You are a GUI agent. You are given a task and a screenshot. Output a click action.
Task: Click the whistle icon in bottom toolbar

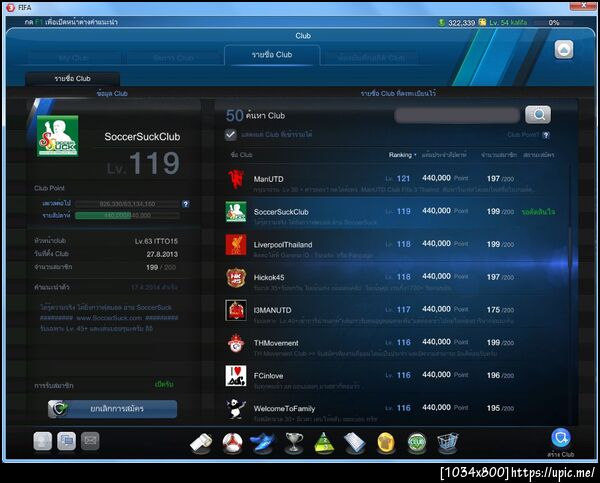(201, 443)
